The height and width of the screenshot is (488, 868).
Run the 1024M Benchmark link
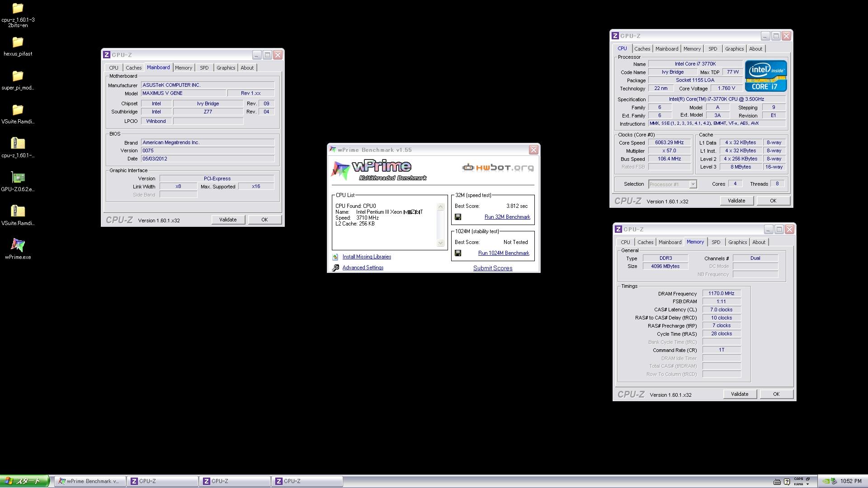click(504, 253)
